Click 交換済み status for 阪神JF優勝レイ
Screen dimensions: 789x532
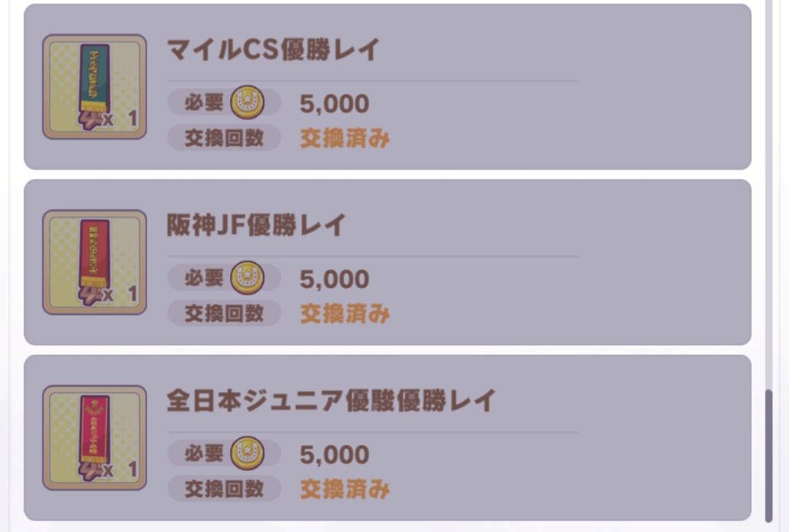point(345,313)
